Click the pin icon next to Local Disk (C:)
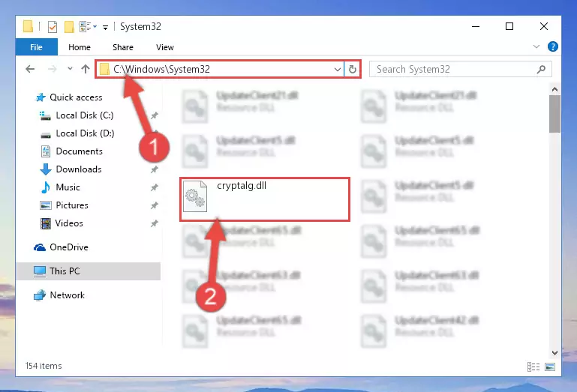 coord(154,115)
